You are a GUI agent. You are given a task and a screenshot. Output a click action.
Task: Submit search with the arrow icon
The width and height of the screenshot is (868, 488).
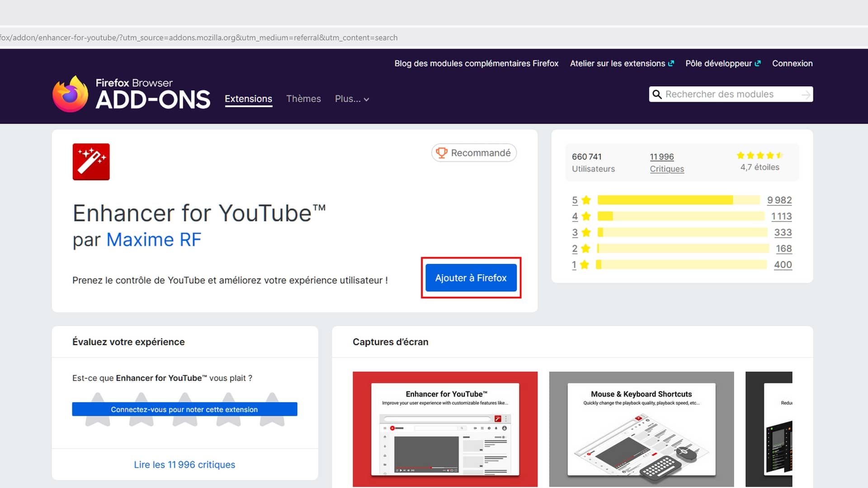[x=806, y=94]
